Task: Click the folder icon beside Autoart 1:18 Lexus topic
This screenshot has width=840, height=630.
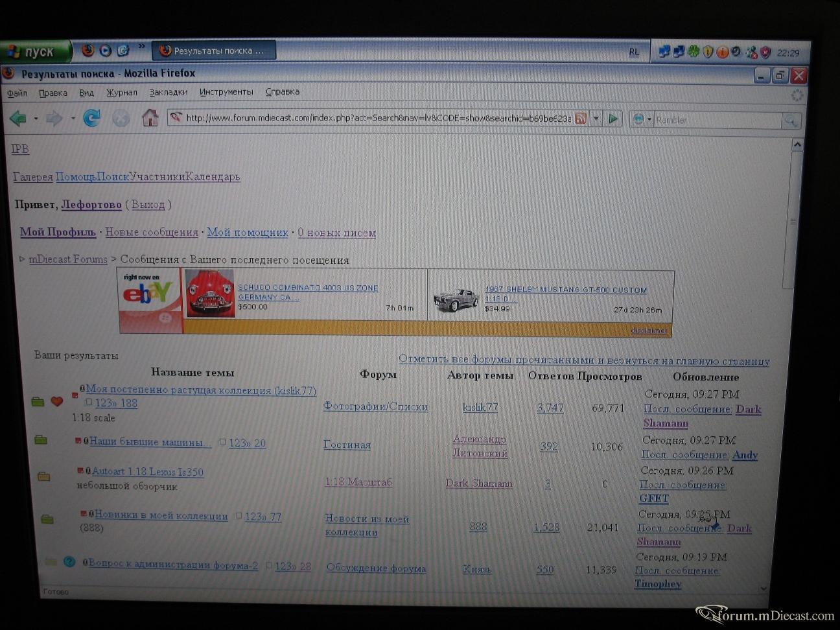Action: point(43,476)
